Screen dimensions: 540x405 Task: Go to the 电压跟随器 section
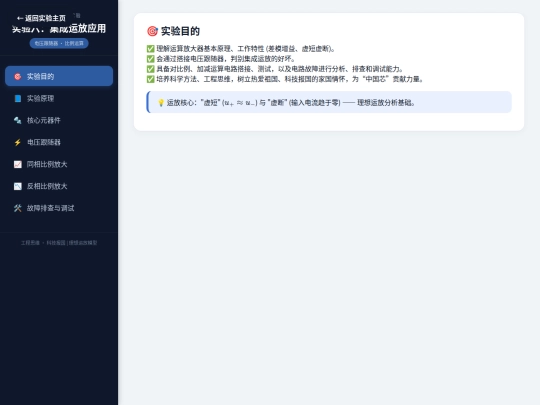coord(59,142)
